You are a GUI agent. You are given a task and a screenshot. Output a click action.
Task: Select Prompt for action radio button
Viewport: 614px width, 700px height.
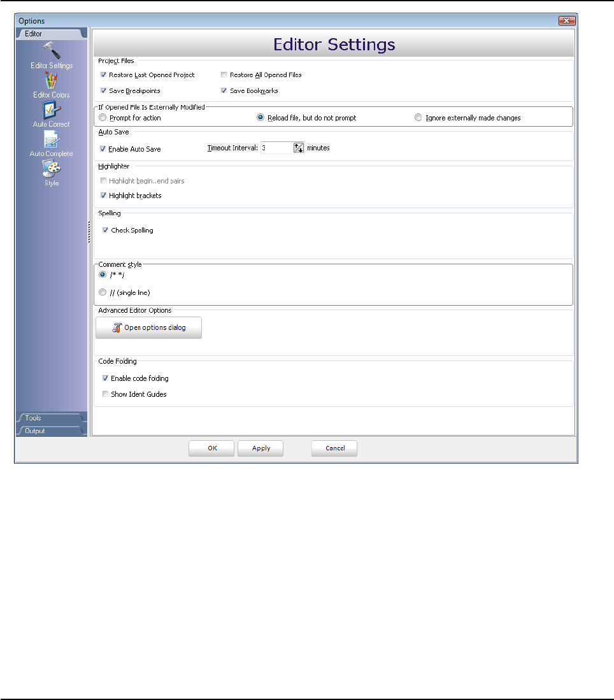tap(103, 117)
